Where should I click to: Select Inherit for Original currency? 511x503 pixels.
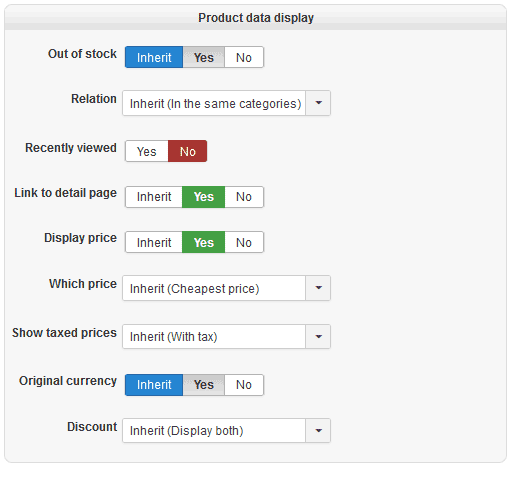click(x=154, y=385)
